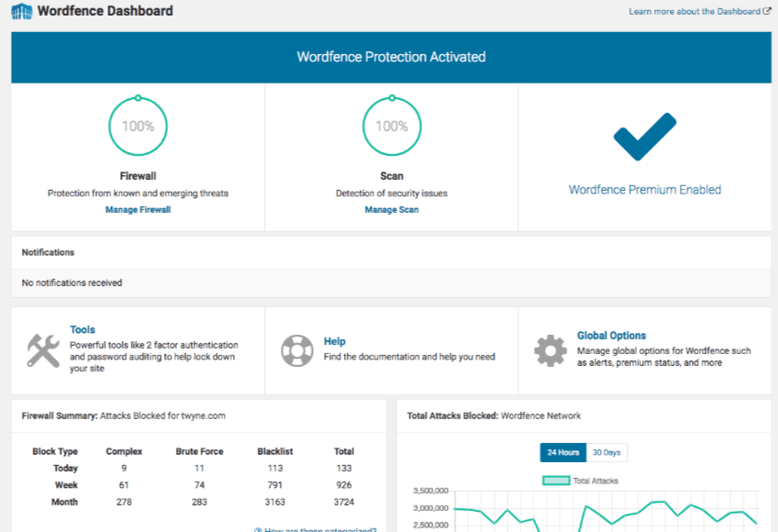Click the Help lifebuoy icon
The width and height of the screenshot is (778, 532).
pos(296,350)
